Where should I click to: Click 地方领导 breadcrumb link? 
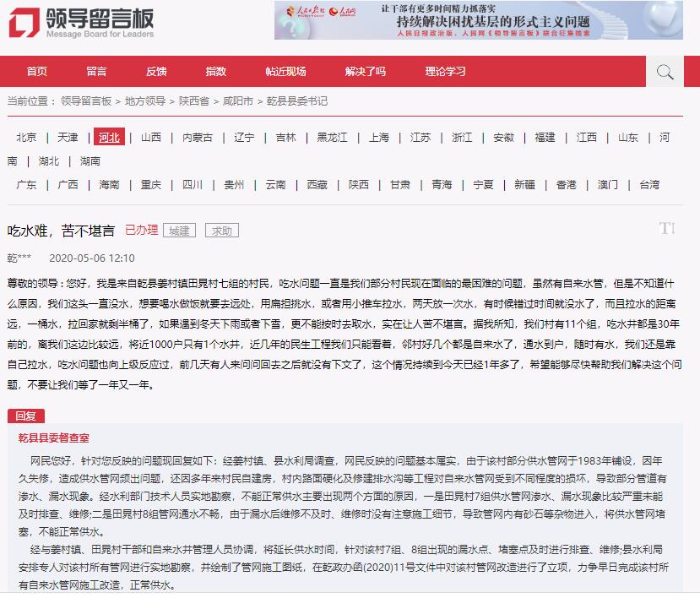[145, 101]
